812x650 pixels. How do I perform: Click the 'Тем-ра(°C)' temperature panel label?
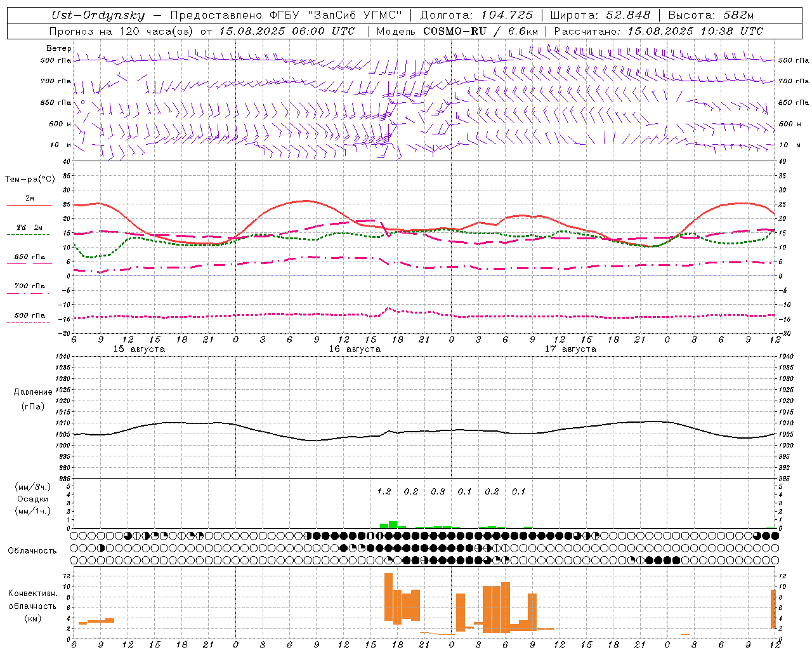tap(30, 180)
